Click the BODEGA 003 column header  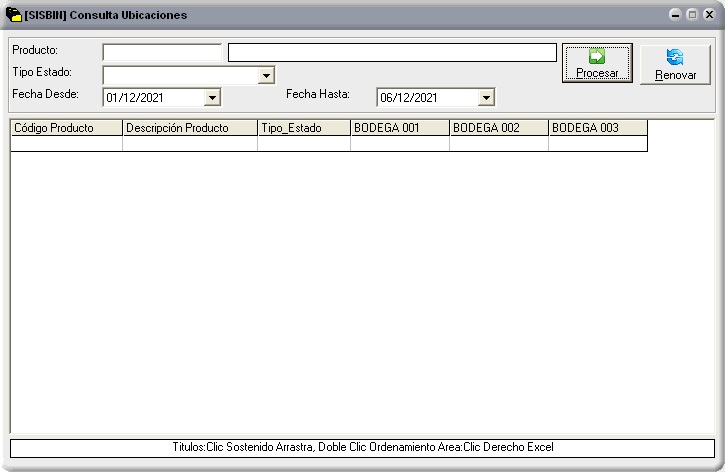click(x=597, y=128)
